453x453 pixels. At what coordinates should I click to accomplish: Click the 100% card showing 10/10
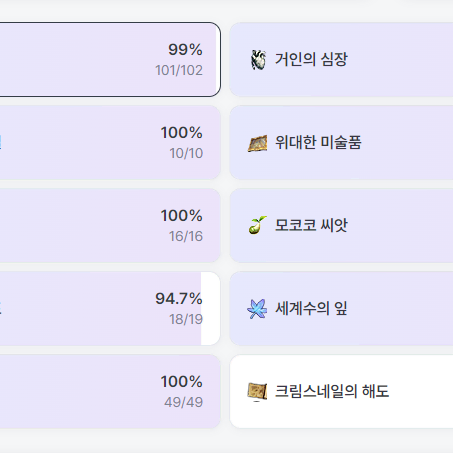(x=110, y=143)
